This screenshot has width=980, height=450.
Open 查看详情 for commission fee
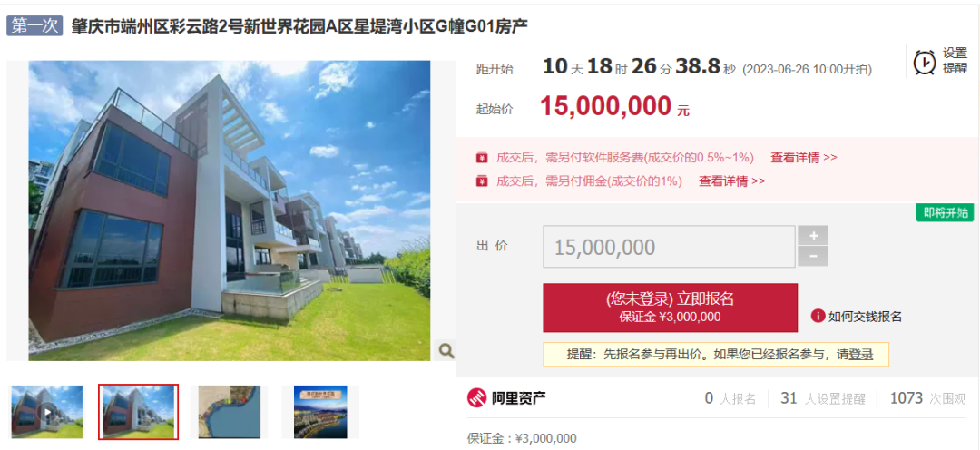[731, 181]
